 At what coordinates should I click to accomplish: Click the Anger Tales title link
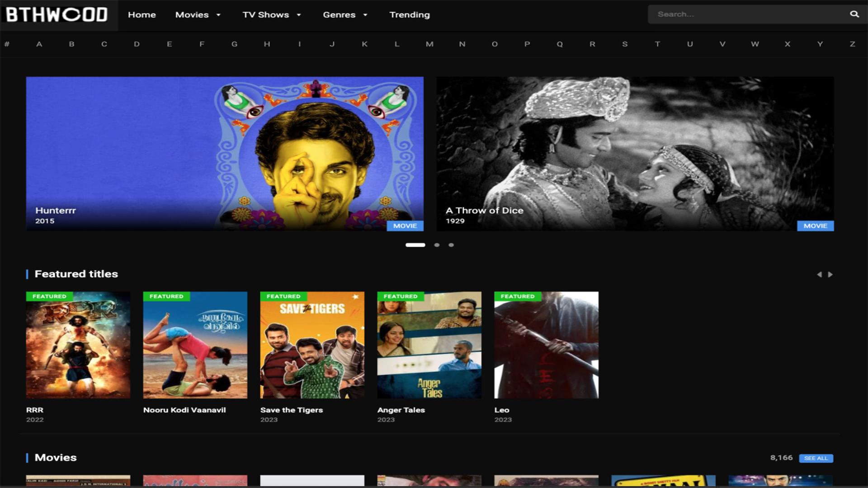tap(401, 410)
